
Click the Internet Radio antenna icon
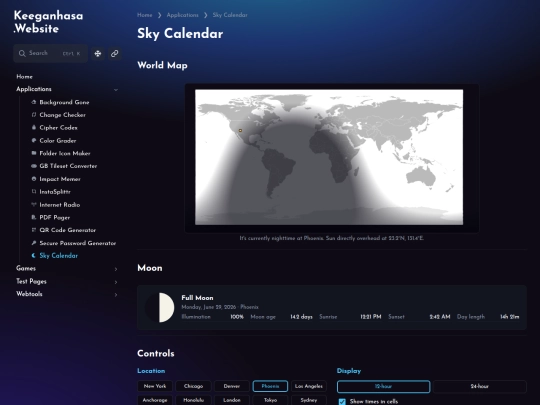(x=34, y=205)
